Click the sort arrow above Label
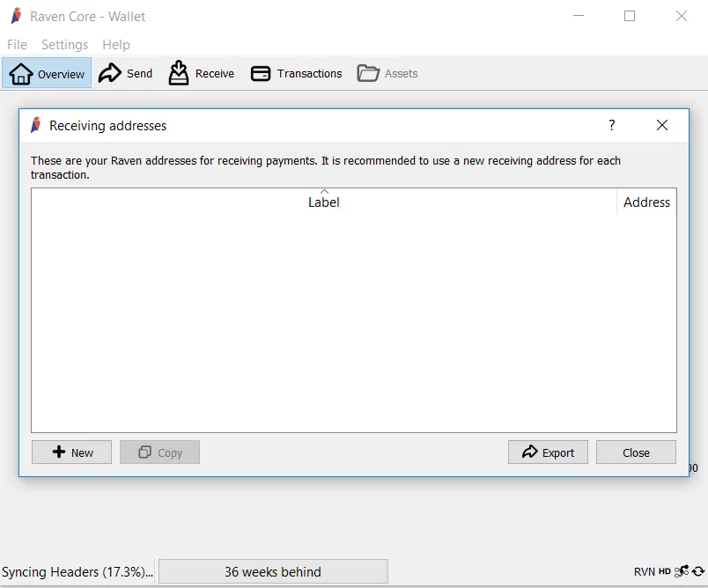Image resolution: width=708 pixels, height=588 pixels. point(324,191)
